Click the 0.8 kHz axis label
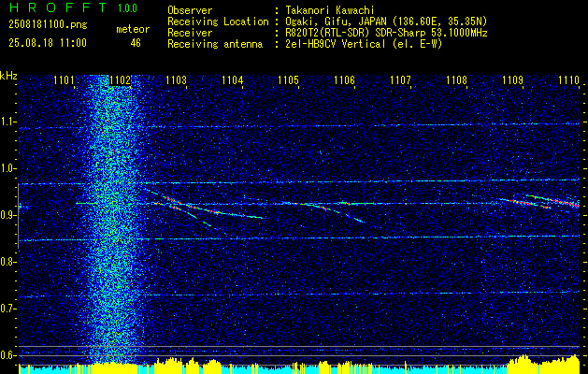The width and height of the screenshot is (588, 374). click(7, 262)
